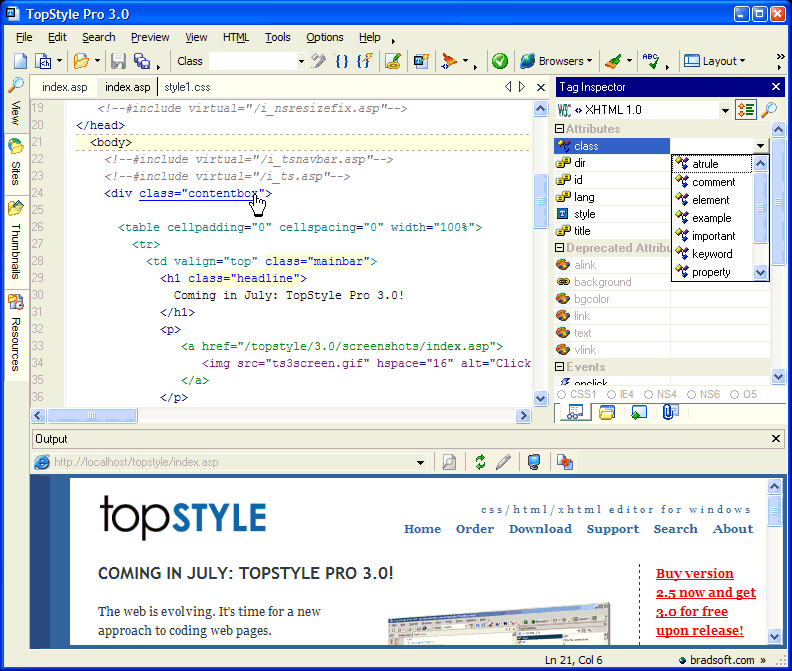Click the style attribute row
Viewport: 792px width, 671px height.
pyautogui.click(x=662, y=214)
